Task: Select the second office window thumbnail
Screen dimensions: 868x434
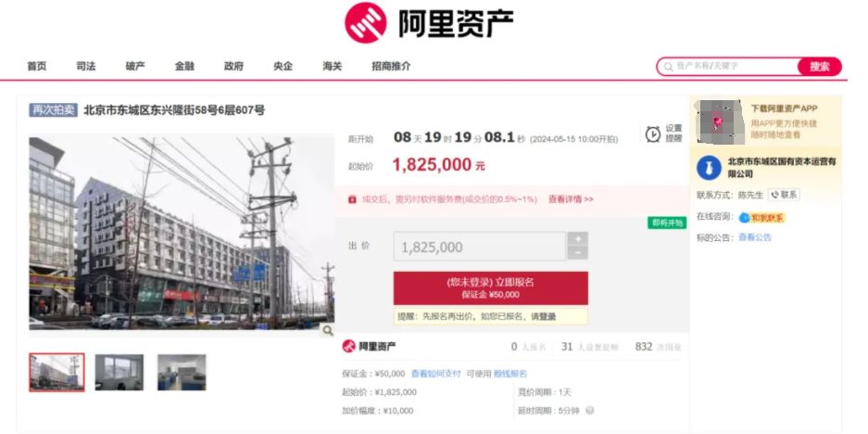Action: 119,373
